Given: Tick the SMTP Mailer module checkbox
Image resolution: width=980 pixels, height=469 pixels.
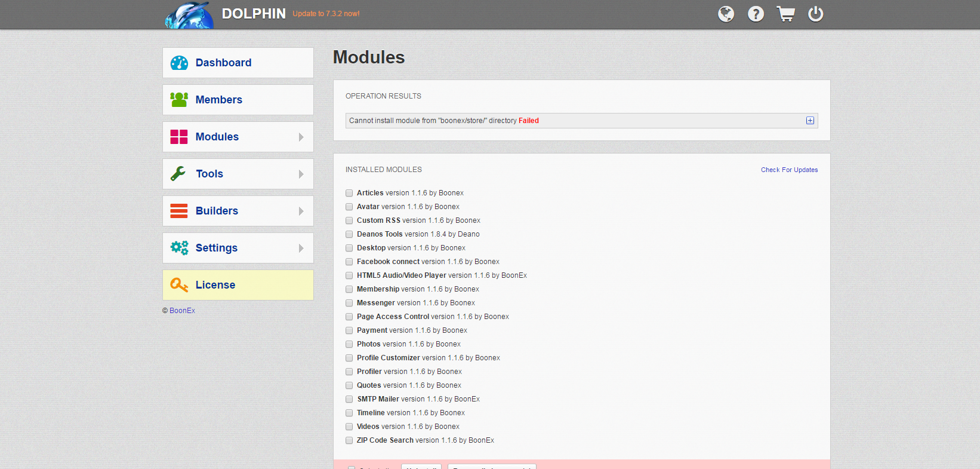Looking at the screenshot, I should click(x=349, y=399).
